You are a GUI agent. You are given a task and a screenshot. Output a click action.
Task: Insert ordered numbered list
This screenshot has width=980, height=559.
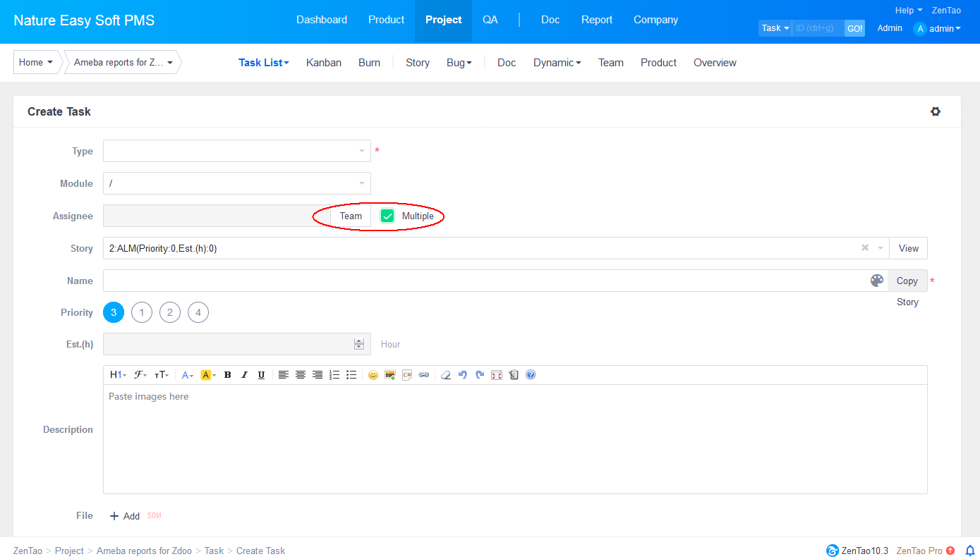tap(334, 375)
